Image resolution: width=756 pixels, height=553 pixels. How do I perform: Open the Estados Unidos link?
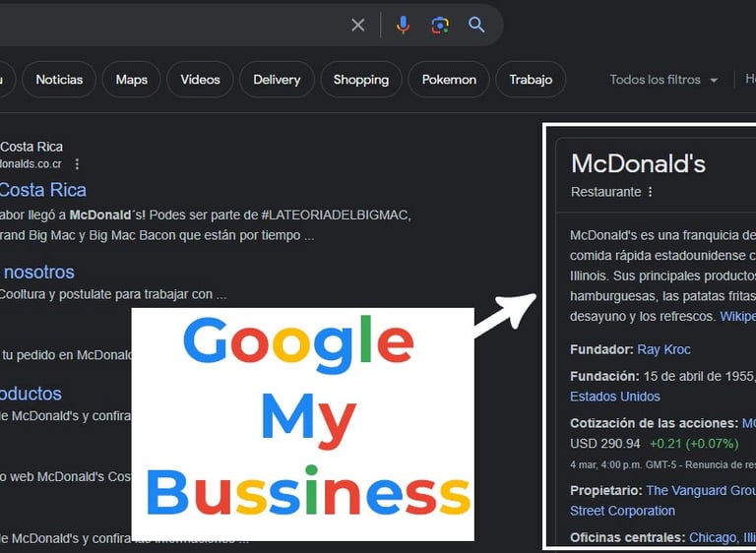[x=614, y=397]
